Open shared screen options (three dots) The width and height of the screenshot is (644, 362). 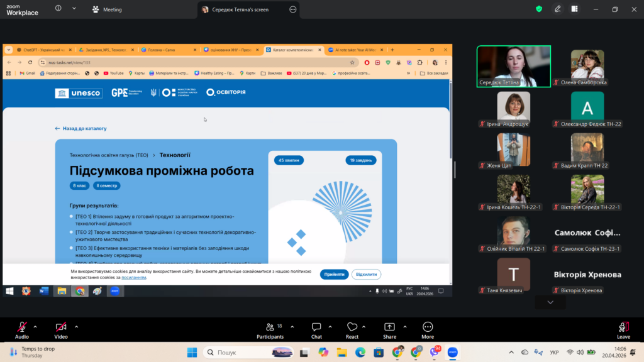[293, 9]
